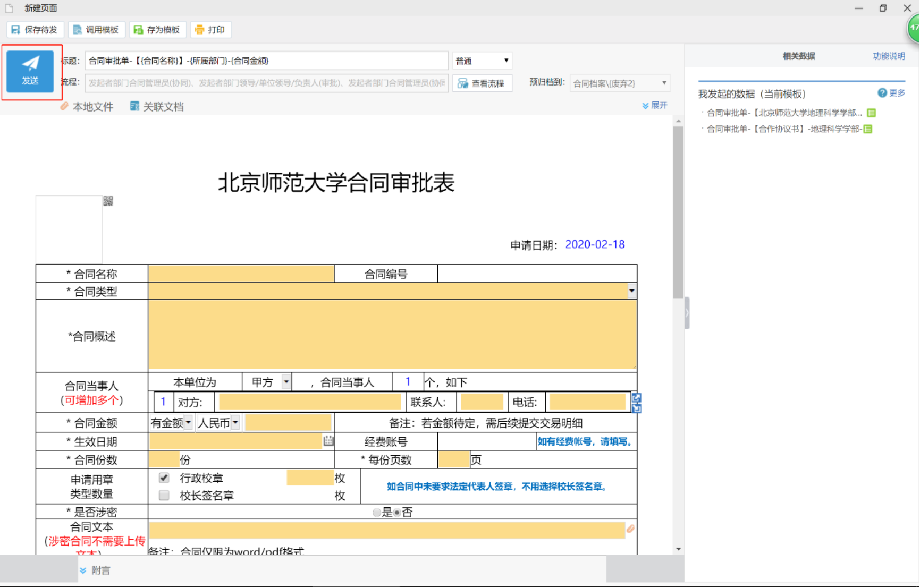Click the calendar icon beside 生效日期
The image size is (920, 588).
point(328,441)
